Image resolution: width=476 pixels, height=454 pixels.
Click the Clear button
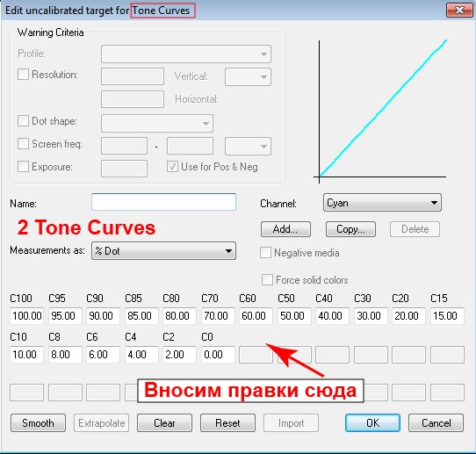[164, 422]
